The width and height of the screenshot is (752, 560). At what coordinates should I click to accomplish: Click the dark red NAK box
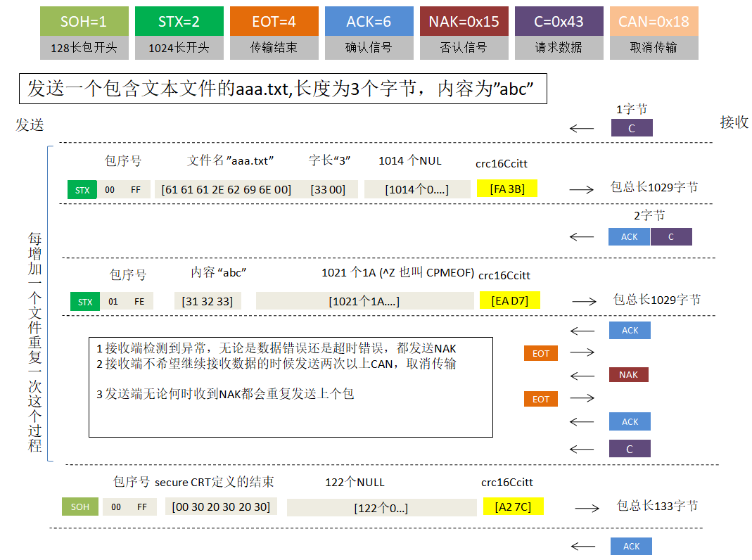[x=629, y=374]
